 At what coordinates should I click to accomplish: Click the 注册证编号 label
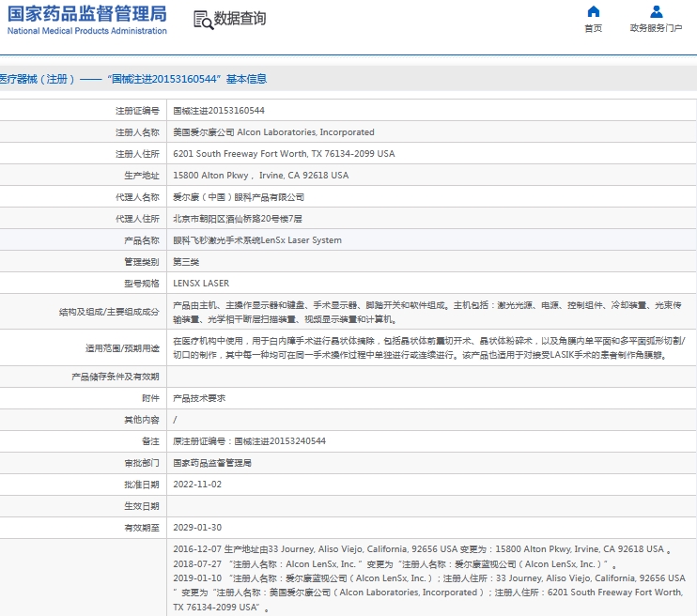coord(137,111)
